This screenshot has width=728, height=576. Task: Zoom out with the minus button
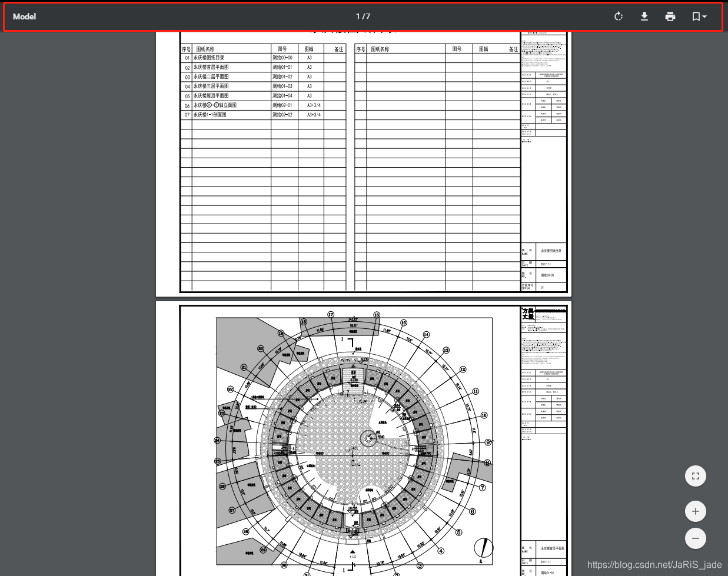tap(696, 538)
